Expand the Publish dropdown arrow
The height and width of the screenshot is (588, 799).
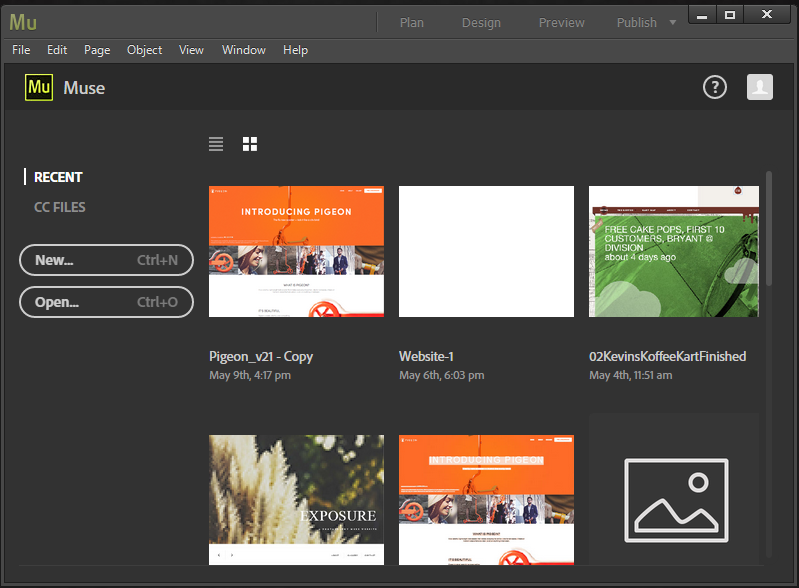673,22
